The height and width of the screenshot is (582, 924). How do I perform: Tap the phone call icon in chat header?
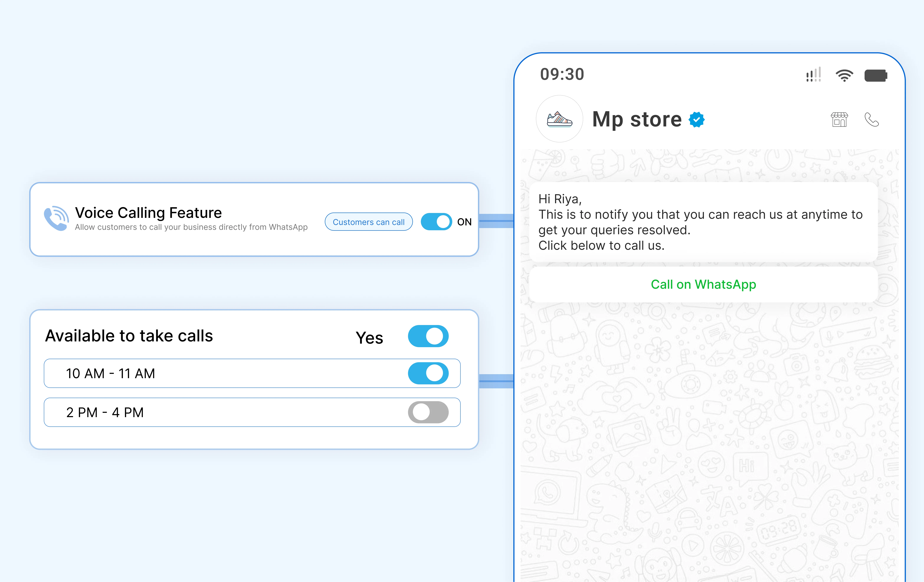tap(871, 119)
